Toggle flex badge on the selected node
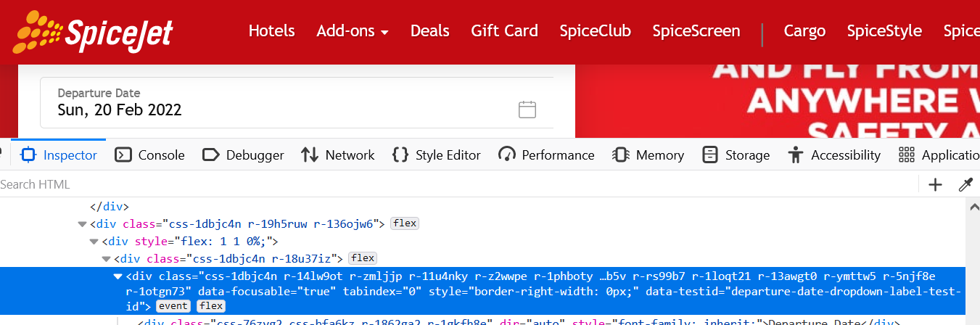Image resolution: width=980 pixels, height=325 pixels. pos(210,306)
